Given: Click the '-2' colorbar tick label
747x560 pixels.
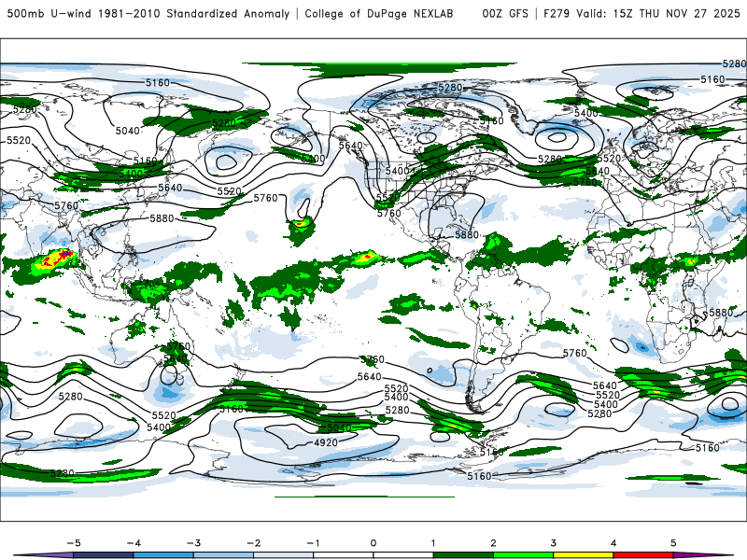Looking at the screenshot, I should 253,543.
